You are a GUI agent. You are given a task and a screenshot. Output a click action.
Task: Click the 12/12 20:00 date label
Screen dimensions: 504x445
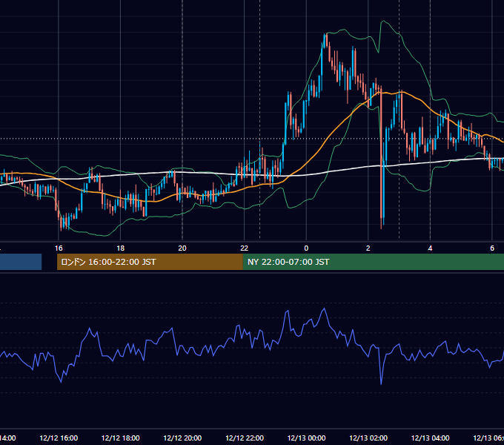[182, 438]
